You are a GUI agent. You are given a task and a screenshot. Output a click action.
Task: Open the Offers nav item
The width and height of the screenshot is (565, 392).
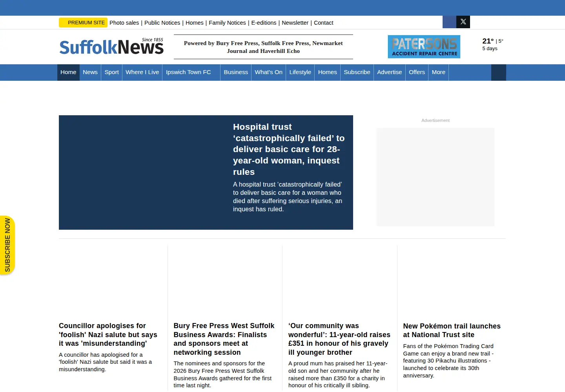point(417,73)
